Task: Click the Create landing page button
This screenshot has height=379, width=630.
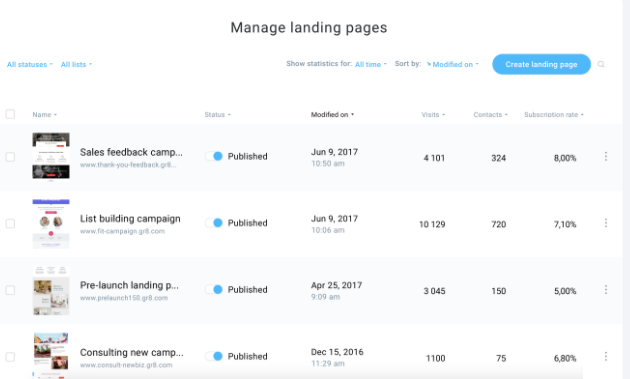Action: tap(541, 64)
